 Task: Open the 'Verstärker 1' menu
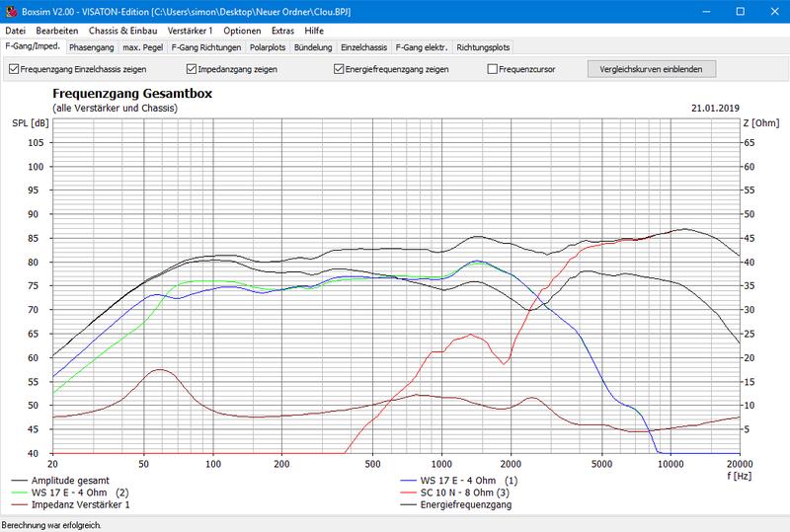tap(191, 31)
